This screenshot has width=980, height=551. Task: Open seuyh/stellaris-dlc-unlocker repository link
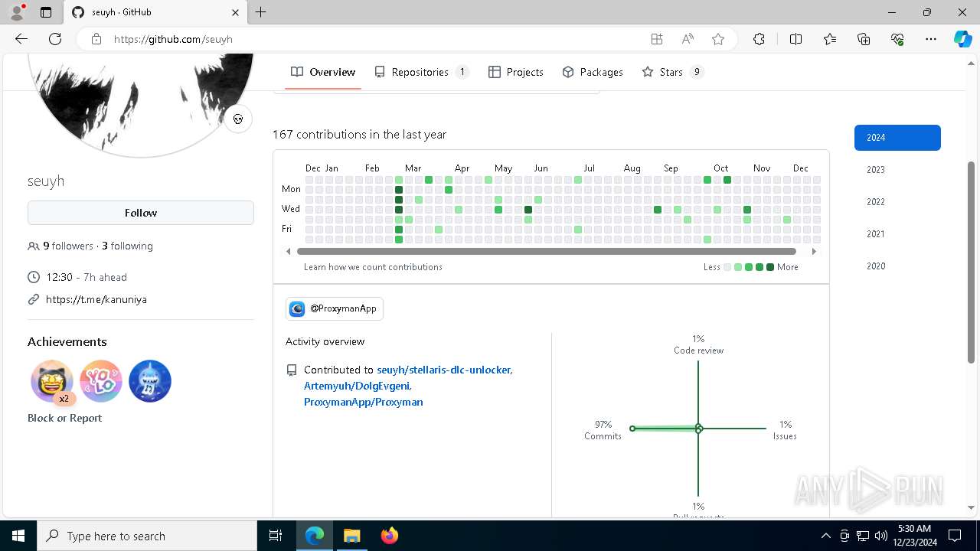(x=443, y=370)
